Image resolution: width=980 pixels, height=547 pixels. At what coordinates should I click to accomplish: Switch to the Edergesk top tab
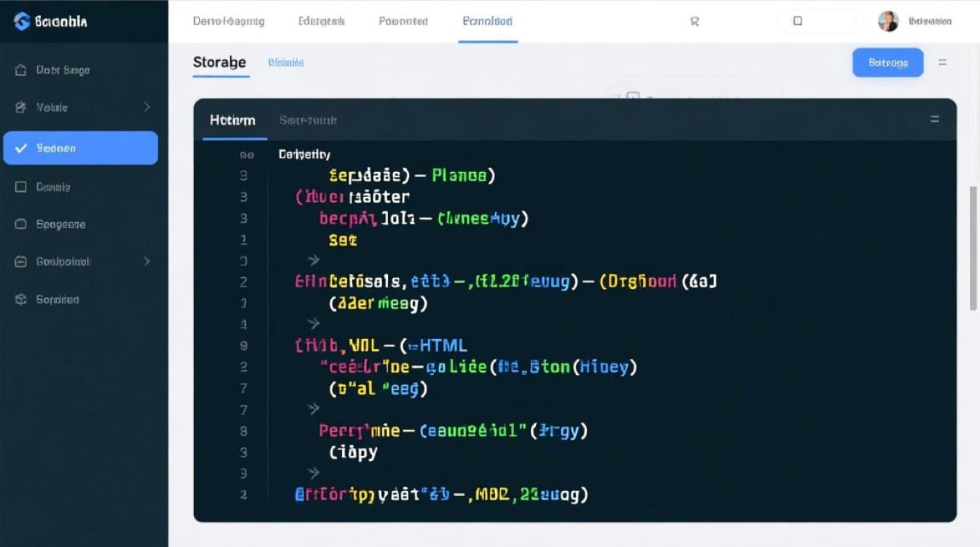(322, 21)
